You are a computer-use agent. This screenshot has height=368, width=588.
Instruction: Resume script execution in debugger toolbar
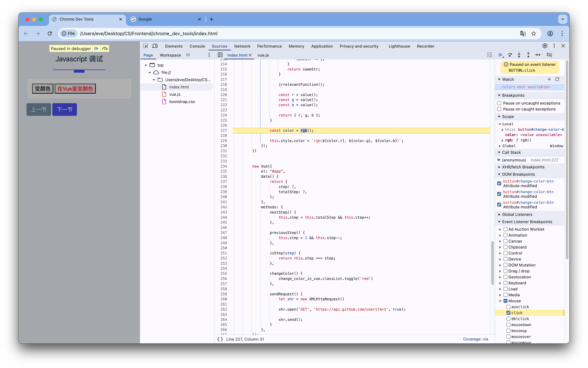click(500, 55)
